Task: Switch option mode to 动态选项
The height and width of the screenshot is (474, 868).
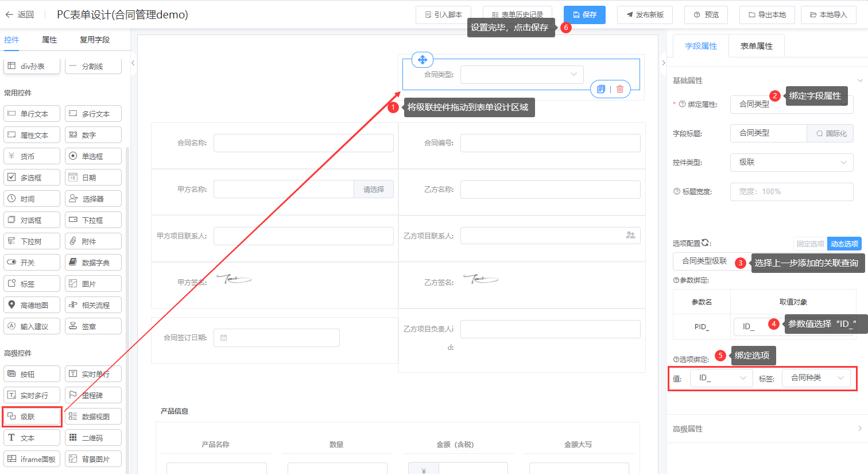Action: click(844, 244)
